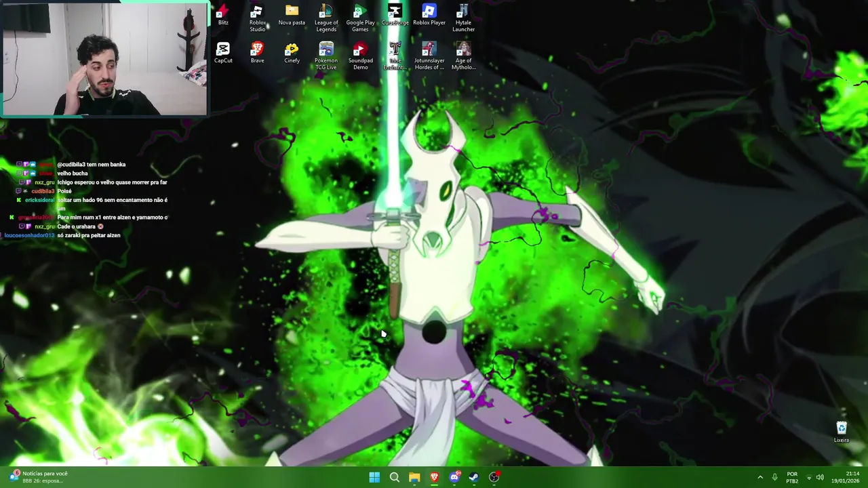Open the POR PTB2 language switcher

click(x=792, y=477)
